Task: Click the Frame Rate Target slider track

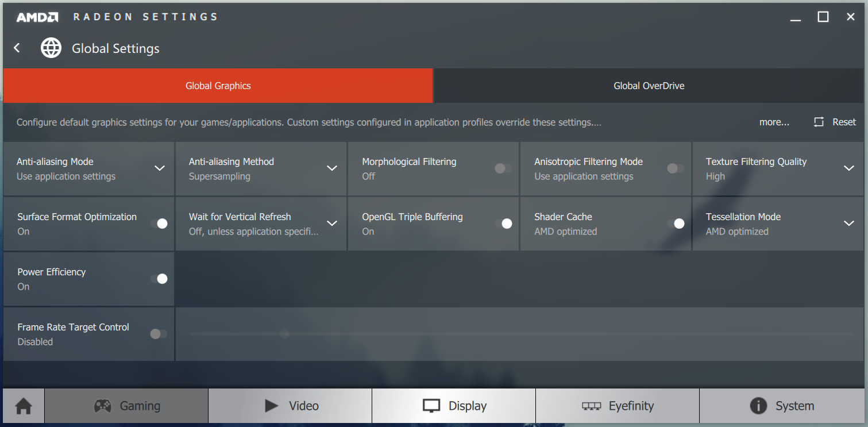Action: point(522,334)
